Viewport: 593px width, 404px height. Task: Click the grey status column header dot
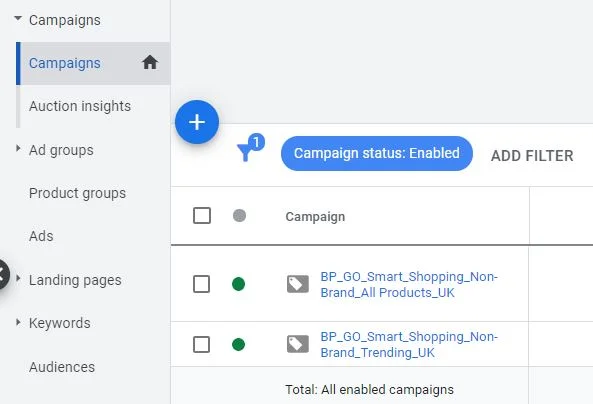[x=239, y=216]
